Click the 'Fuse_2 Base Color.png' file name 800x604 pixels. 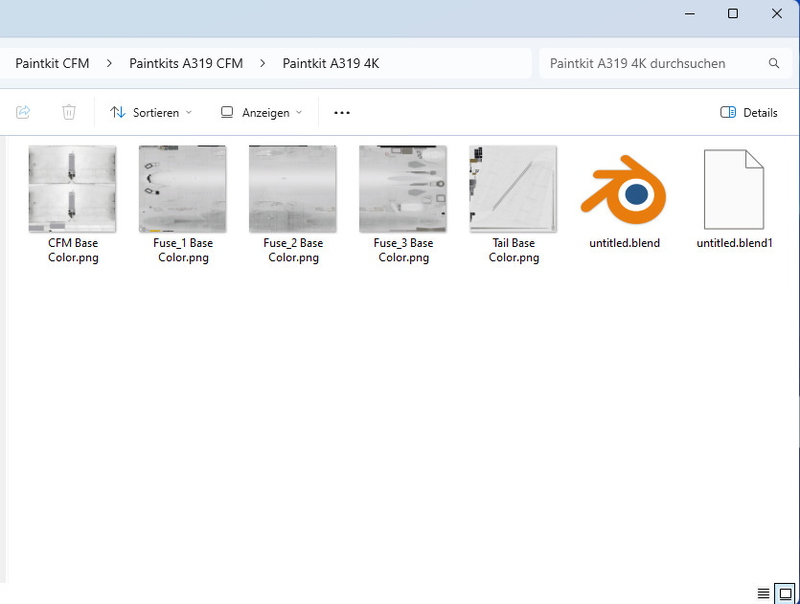[293, 250]
